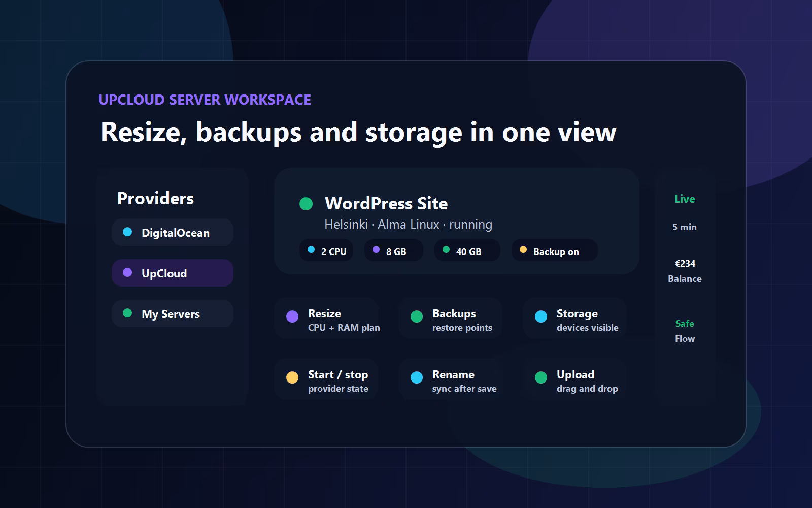Select the UpCloud provider
Image resolution: width=812 pixels, height=508 pixels.
[173, 273]
